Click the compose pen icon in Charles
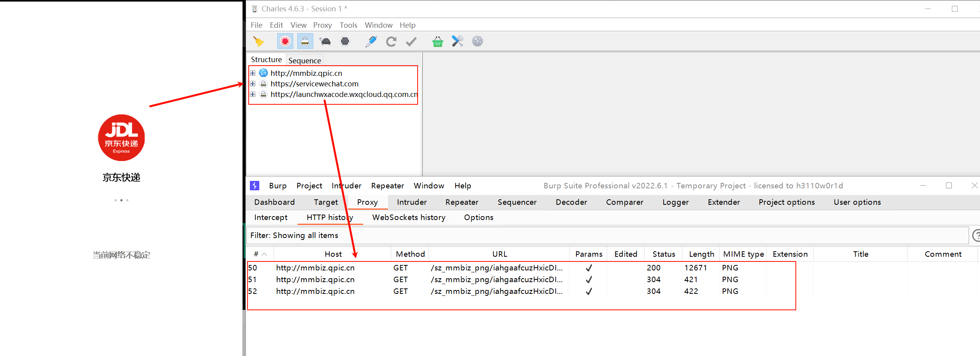Image resolution: width=980 pixels, height=356 pixels. click(x=371, y=41)
